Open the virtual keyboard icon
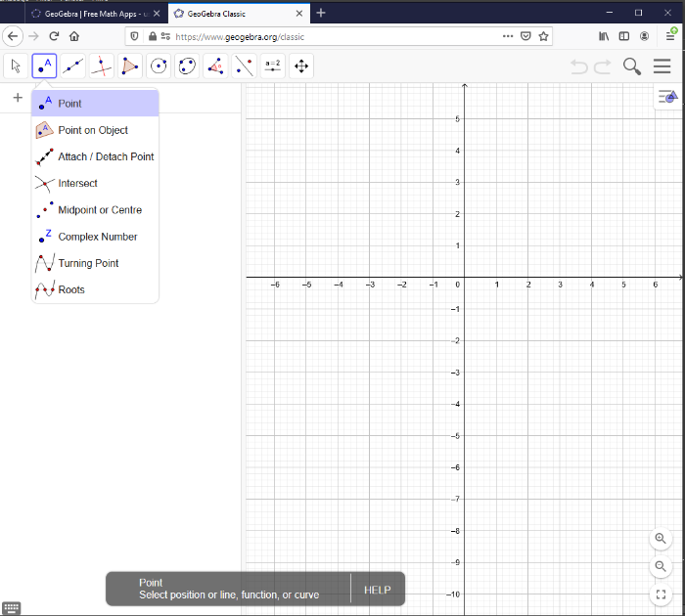 [x=12, y=608]
